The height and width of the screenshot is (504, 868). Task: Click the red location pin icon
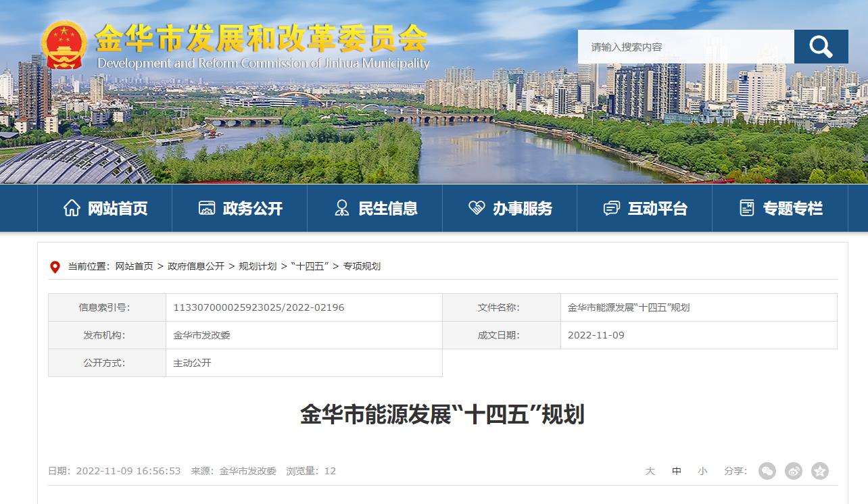(x=55, y=267)
